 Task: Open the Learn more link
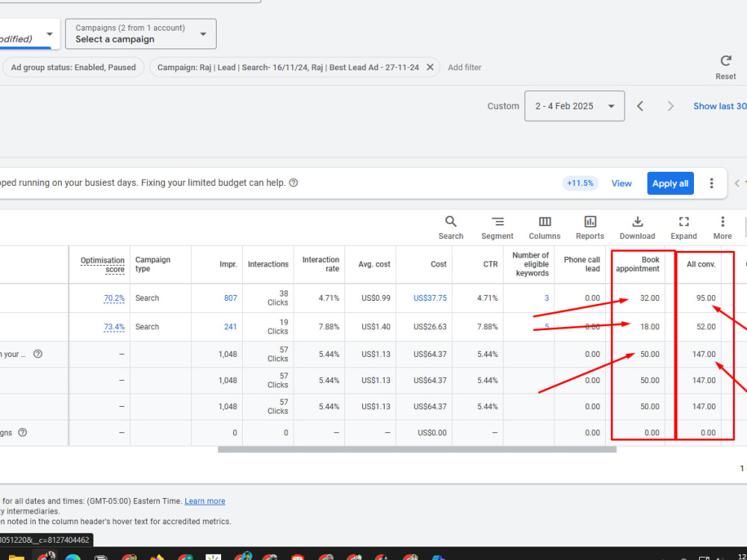205,501
